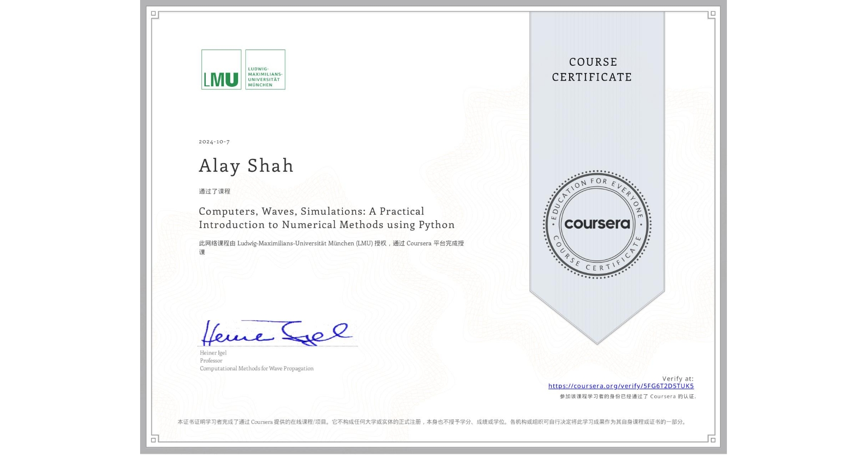The image size is (868, 455).
Task: Click the COURSE CERTIFICATE heading on the ribbon
Action: coord(593,69)
